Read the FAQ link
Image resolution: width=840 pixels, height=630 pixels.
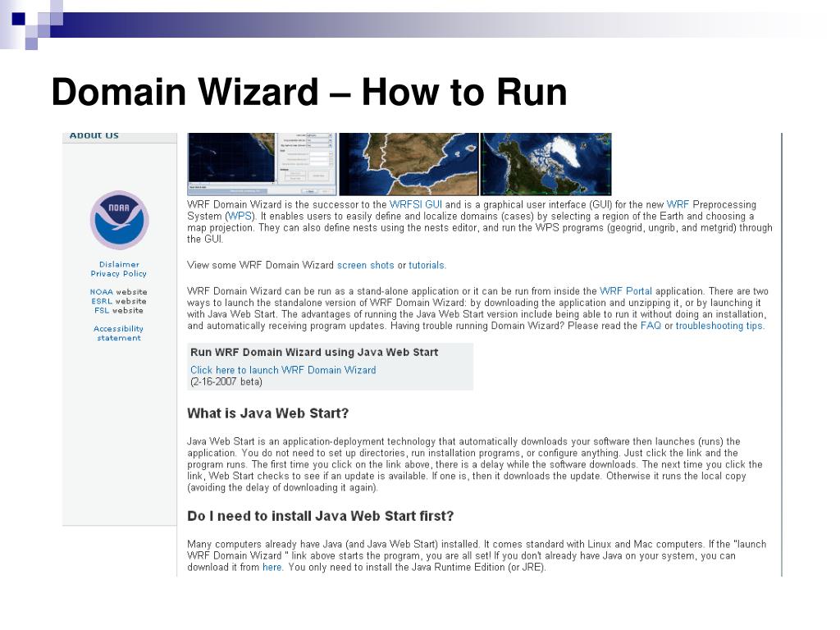pos(651,325)
